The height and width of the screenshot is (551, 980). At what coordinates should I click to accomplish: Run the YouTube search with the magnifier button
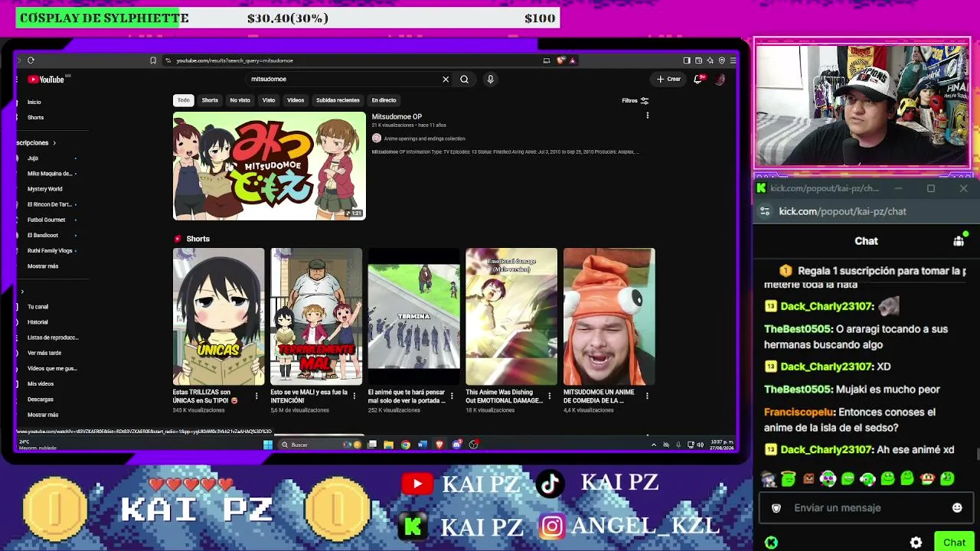(x=464, y=79)
